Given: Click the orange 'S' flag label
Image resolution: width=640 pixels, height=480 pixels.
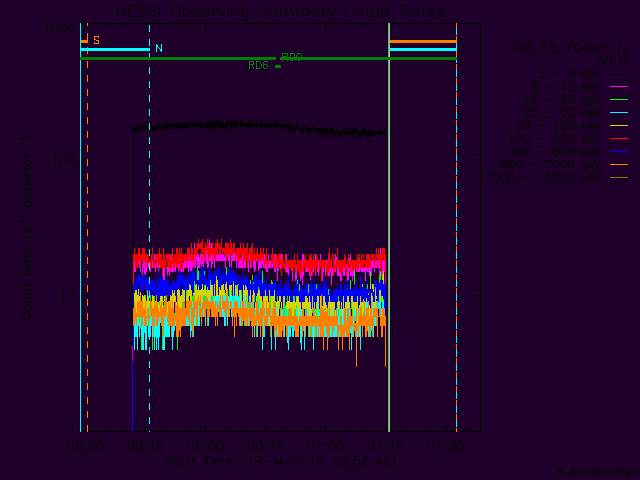Looking at the screenshot, I should click(96, 40).
